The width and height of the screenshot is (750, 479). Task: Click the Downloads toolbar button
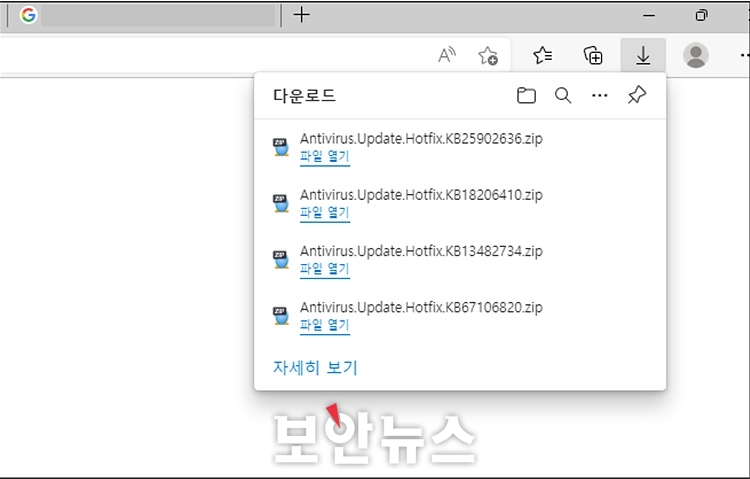(x=643, y=56)
